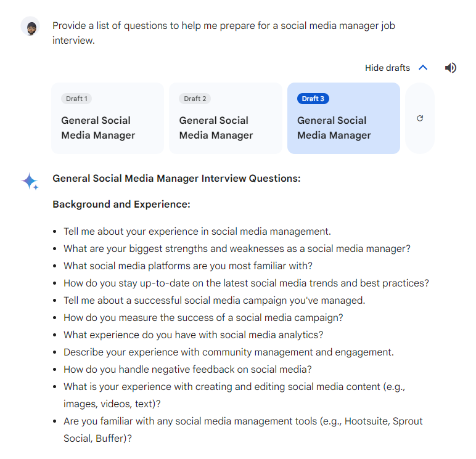
Task: Click the General Social Media Manager Interview Questions heading
Action: [176, 179]
